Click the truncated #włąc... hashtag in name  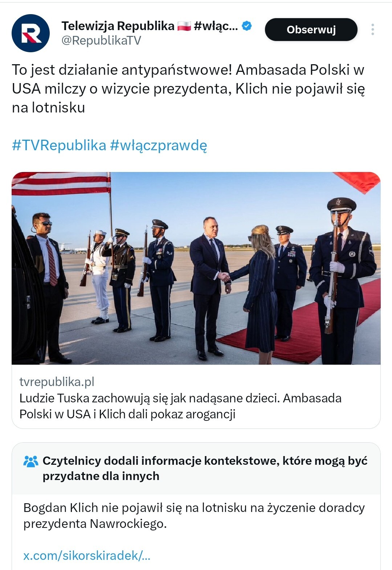pos(216,26)
